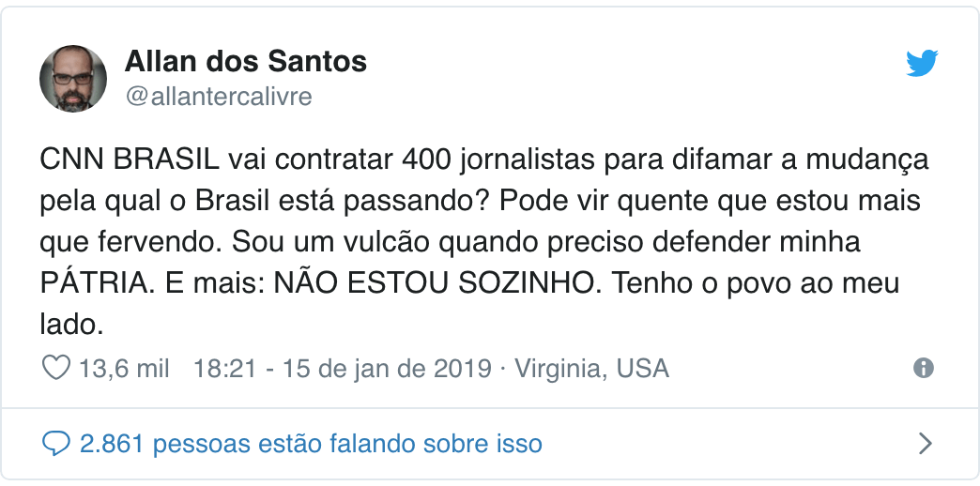Open the 18:21 tweet timestamp
This screenshot has height=486, width=980.
[222, 368]
